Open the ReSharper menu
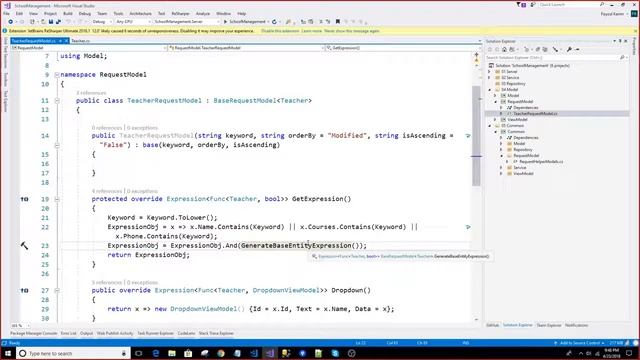Viewport: 640px width, 360px height. [180, 13]
